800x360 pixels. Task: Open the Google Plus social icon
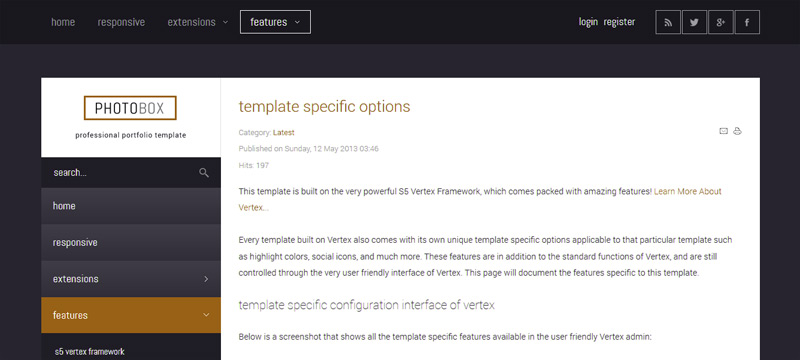click(720, 22)
